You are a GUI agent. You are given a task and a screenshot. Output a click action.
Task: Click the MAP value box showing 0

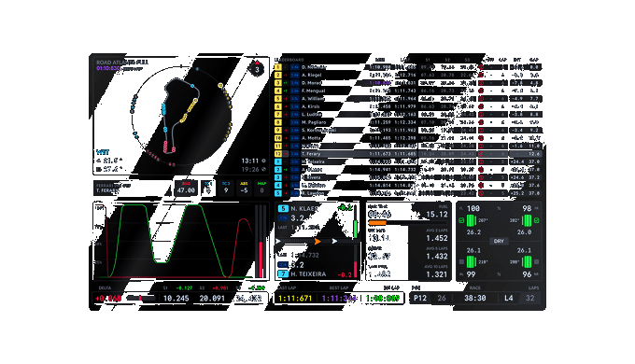point(261,188)
